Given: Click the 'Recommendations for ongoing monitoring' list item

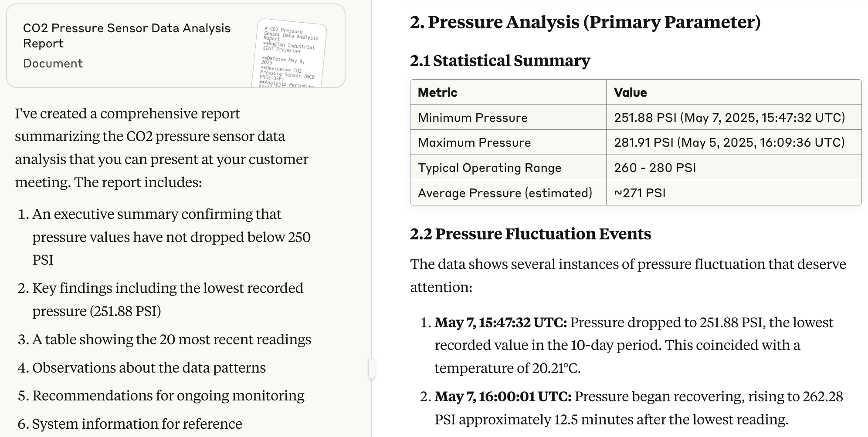Looking at the screenshot, I should pyautogui.click(x=168, y=396).
